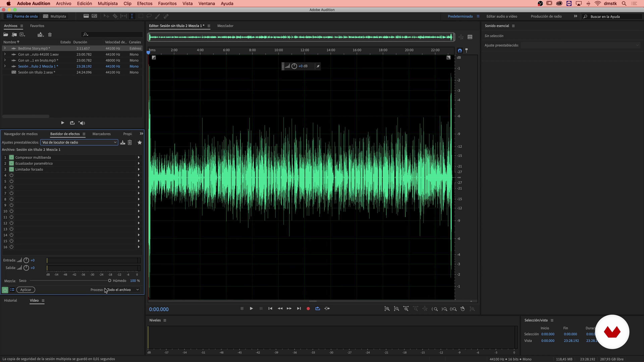644x362 pixels.
Task: Toggle loop playback in transport
Action: (318, 309)
